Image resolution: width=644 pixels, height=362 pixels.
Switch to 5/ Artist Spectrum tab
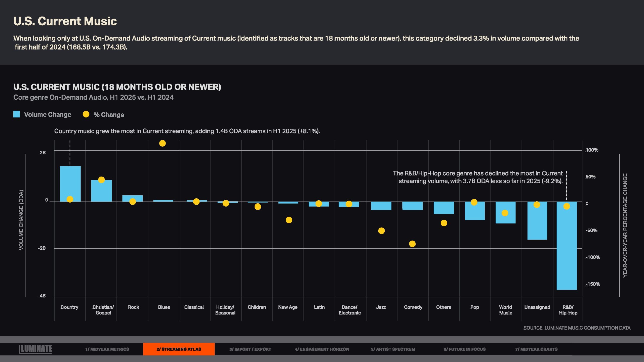point(393,349)
